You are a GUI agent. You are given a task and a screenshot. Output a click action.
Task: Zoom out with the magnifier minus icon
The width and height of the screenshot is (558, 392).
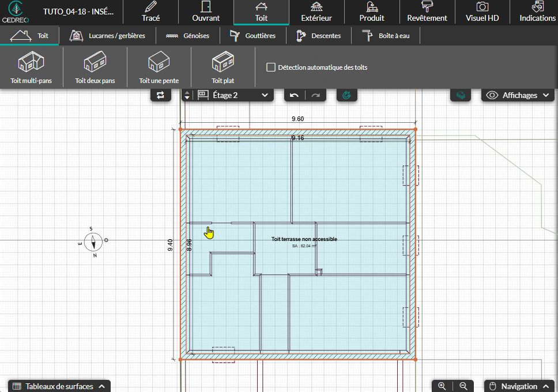coord(463,386)
